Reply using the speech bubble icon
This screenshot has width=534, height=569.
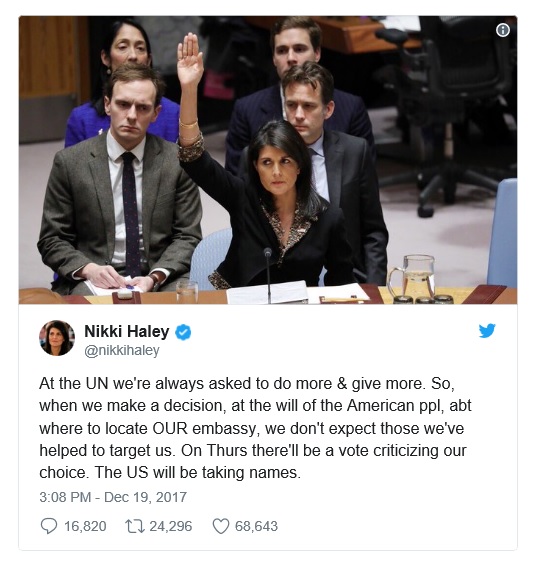click(49, 526)
